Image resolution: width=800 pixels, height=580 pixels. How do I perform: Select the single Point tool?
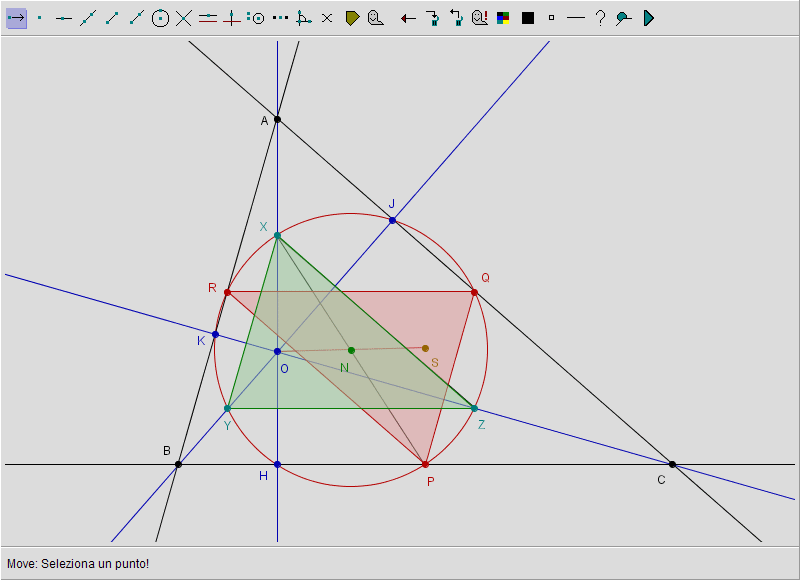pos(40,18)
